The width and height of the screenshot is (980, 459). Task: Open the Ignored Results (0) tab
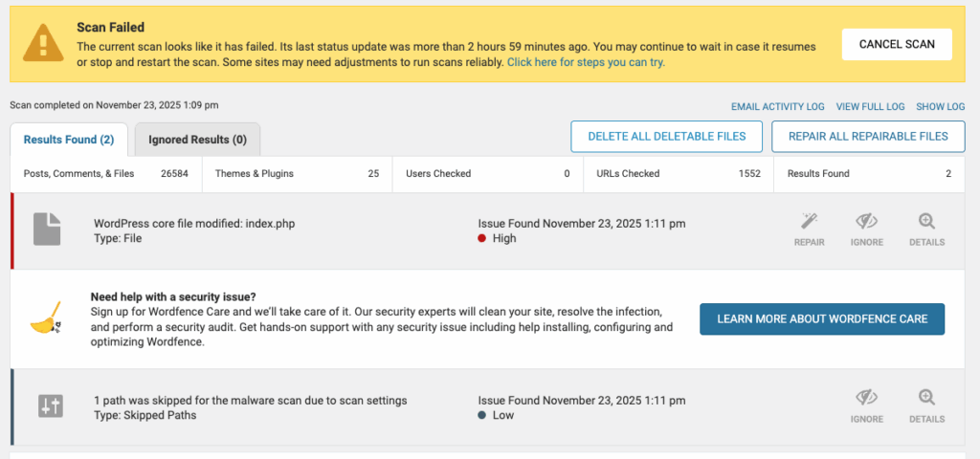(197, 140)
